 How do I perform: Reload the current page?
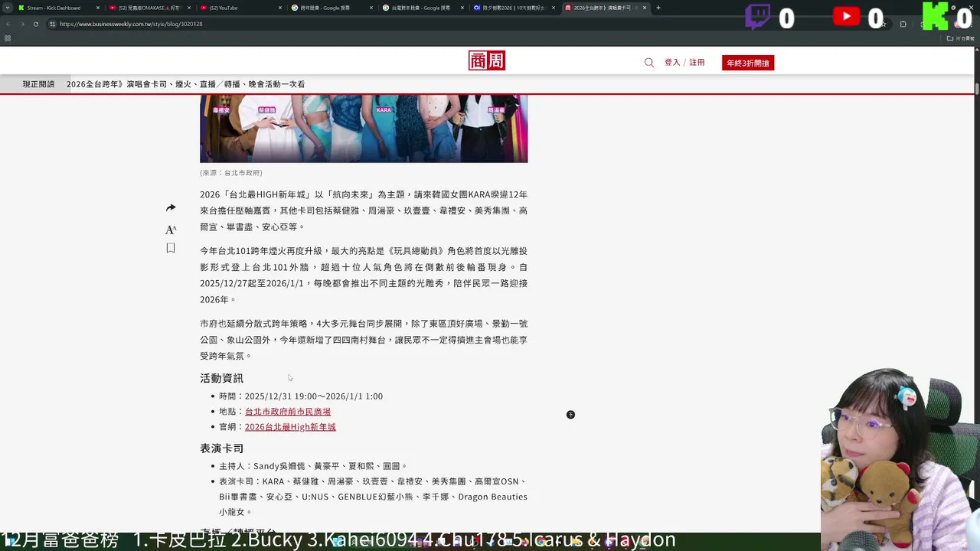pyautogui.click(x=35, y=24)
